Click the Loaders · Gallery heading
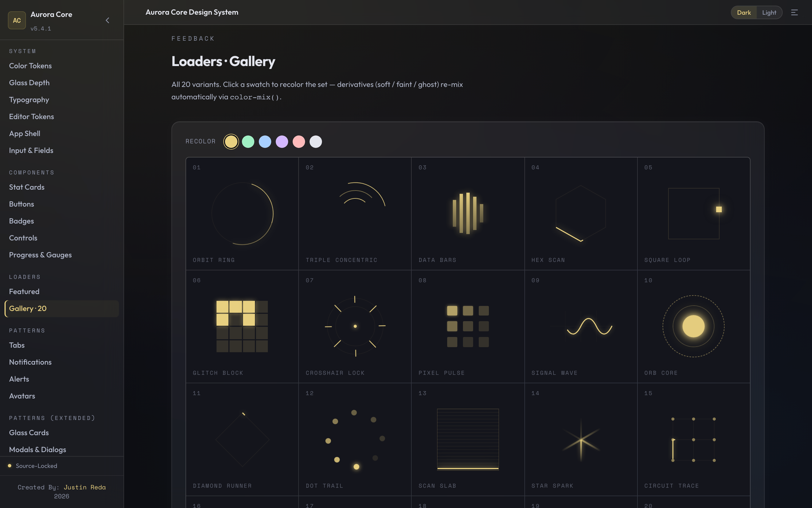Image resolution: width=812 pixels, height=508 pixels. click(x=223, y=61)
